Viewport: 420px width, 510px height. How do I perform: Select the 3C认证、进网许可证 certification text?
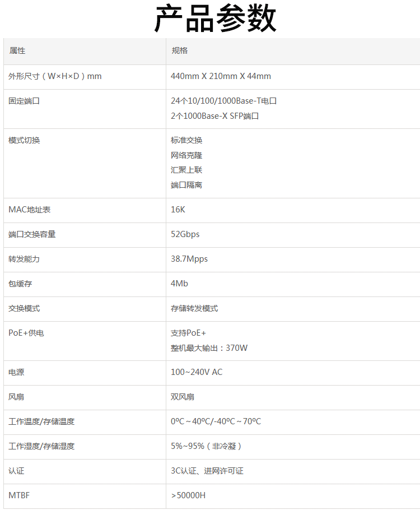[207, 471]
